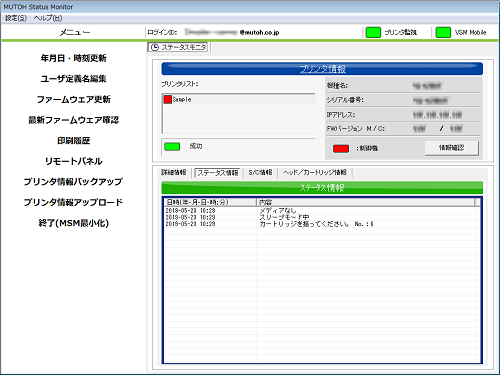Click the green プリンタ監視 status indicator
This screenshot has width=500, height=375.
373,32
